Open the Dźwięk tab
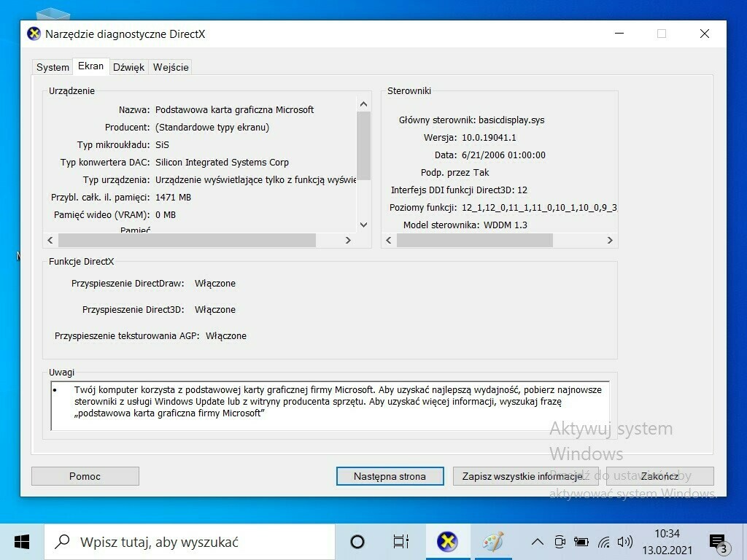 [128, 66]
